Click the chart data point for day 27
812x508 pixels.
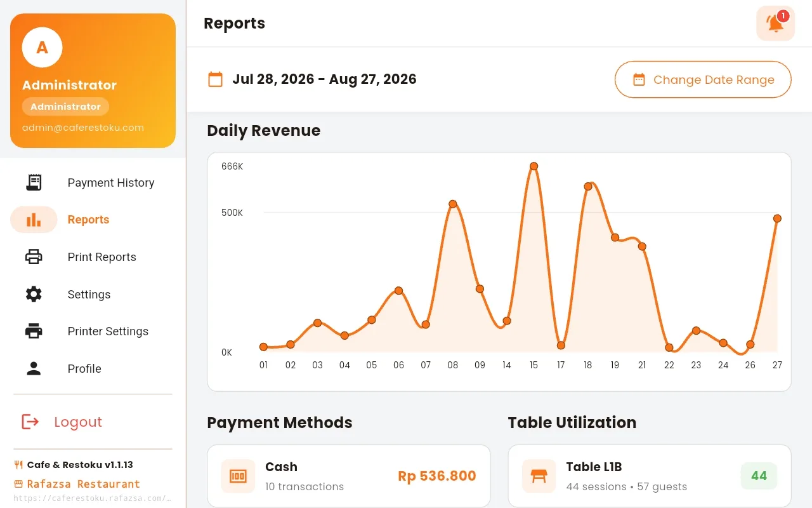pyautogui.click(x=777, y=218)
